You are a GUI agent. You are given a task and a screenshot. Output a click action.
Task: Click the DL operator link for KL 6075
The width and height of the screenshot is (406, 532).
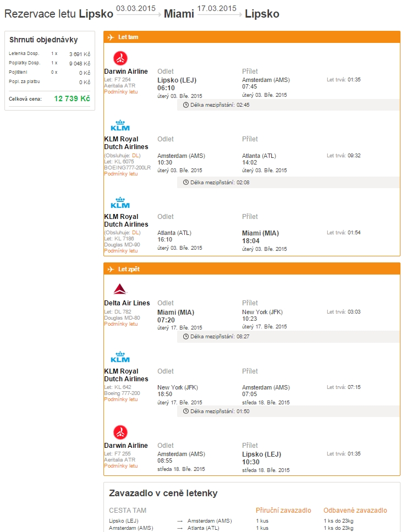[x=135, y=155]
